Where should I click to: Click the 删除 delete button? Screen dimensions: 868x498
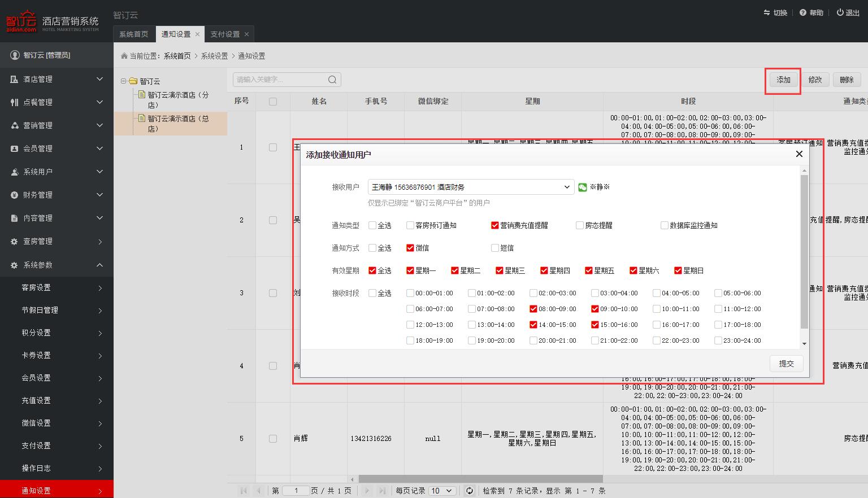point(847,80)
